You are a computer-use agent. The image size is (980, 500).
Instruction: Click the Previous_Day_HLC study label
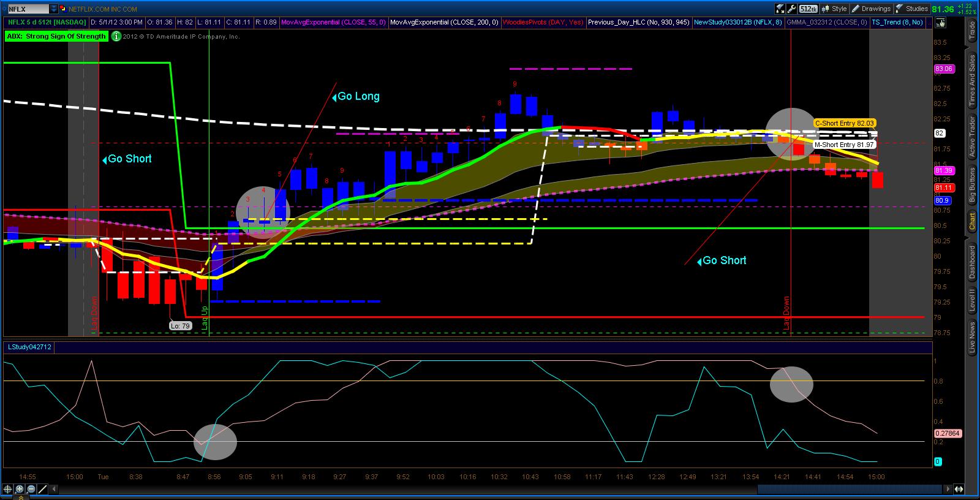[638, 23]
